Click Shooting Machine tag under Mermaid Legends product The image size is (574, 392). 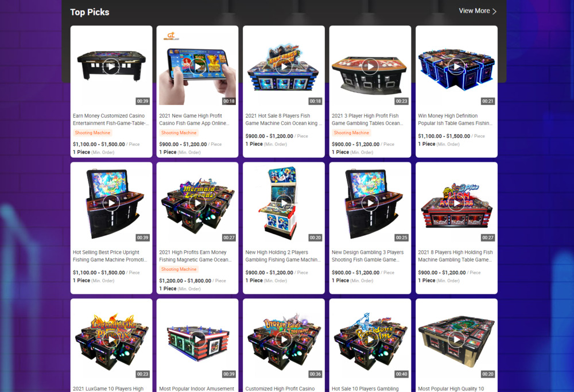(x=179, y=269)
